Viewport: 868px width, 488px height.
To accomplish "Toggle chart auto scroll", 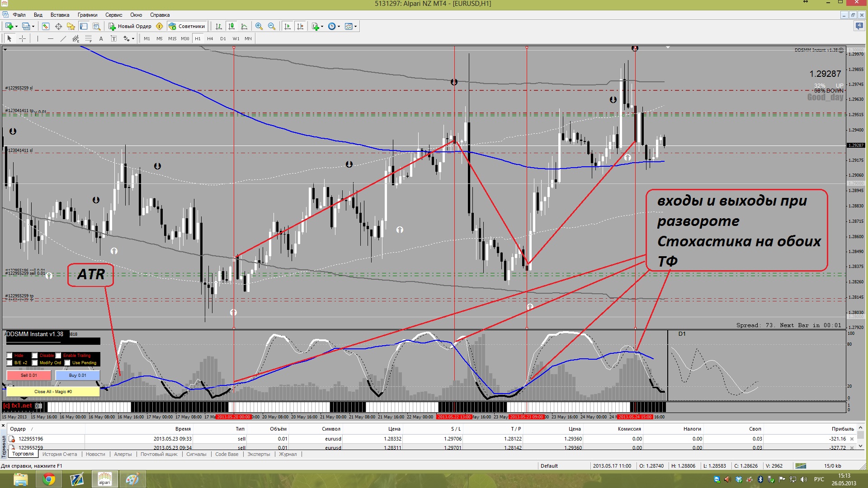I will [288, 26].
